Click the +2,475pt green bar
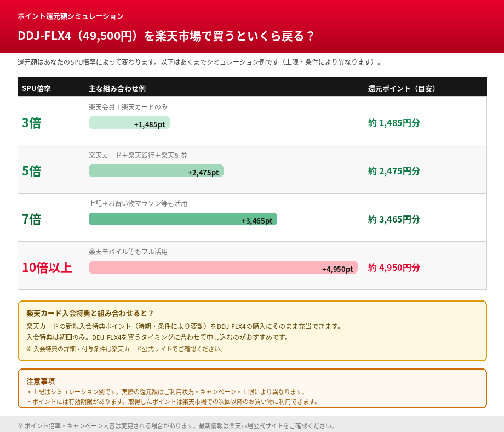The height and width of the screenshot is (432, 504). 156,171
